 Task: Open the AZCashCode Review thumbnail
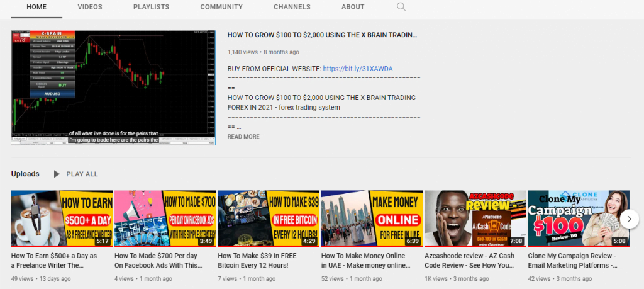tap(475, 218)
